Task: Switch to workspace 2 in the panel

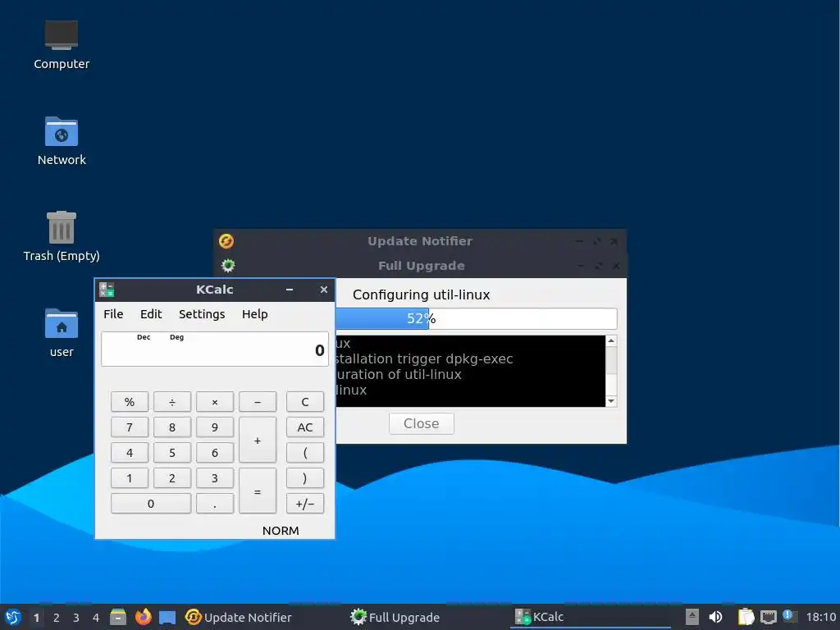Action: point(57,618)
